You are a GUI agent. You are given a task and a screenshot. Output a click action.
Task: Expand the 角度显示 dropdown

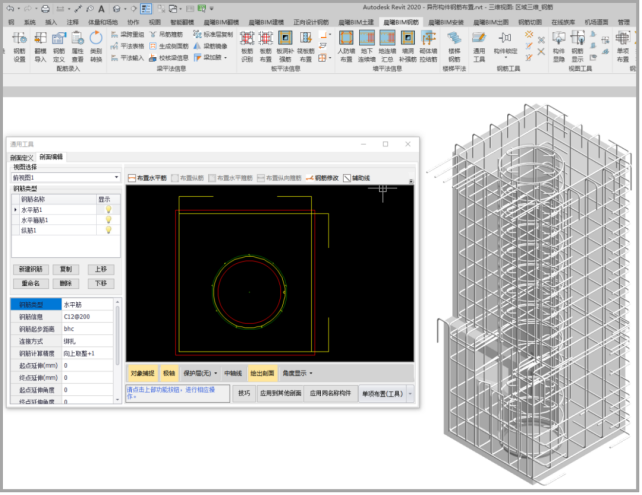tap(297, 372)
